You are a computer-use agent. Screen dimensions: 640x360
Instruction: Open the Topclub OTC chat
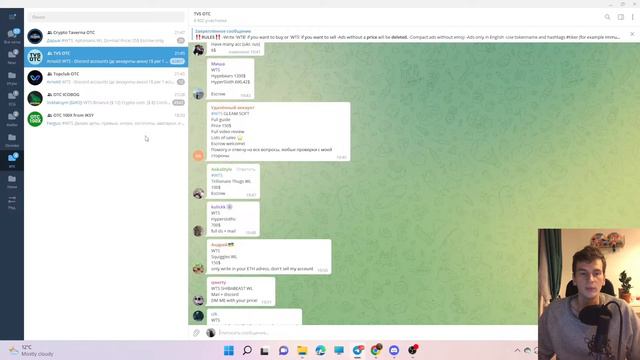pyautogui.click(x=106, y=78)
